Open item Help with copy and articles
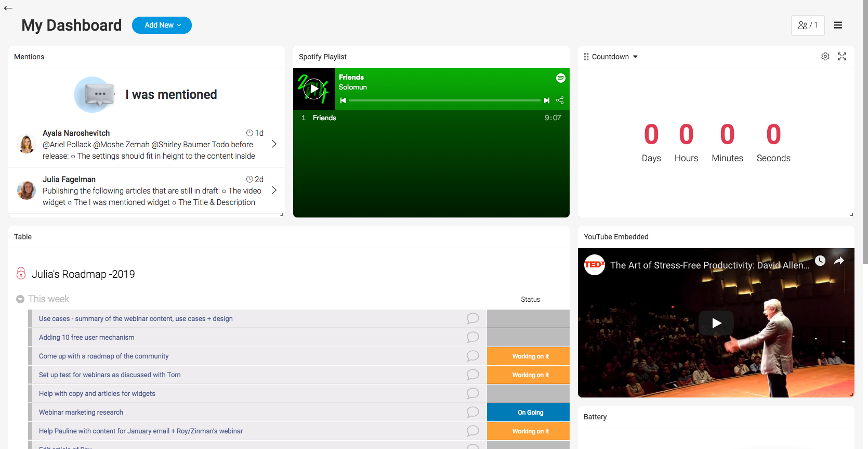Screen dimensions: 868x449 [x=97, y=394]
